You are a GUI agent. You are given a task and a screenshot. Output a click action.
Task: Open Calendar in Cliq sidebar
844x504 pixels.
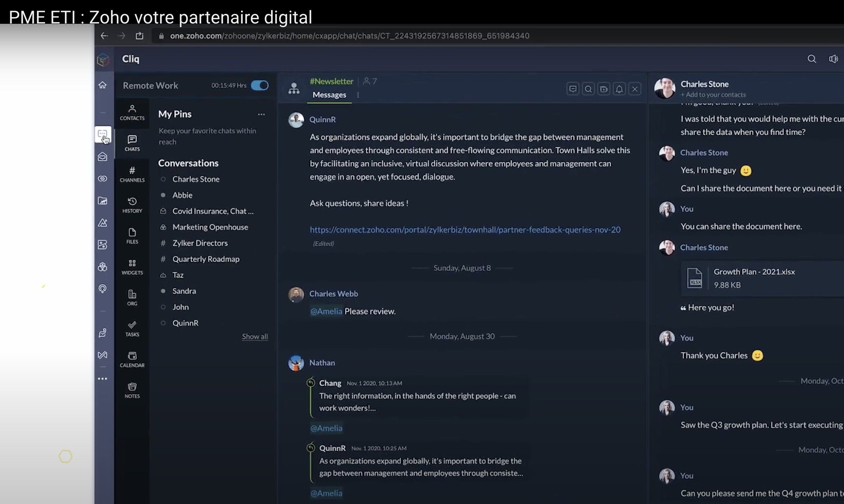[132, 360]
